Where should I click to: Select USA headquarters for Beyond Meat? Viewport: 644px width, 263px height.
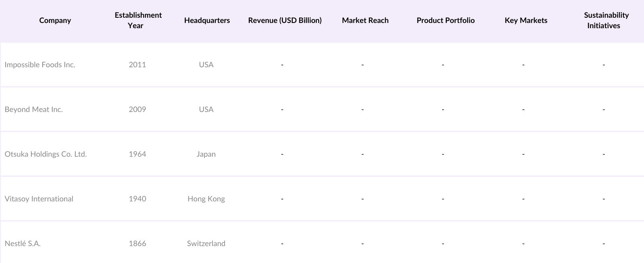206,110
